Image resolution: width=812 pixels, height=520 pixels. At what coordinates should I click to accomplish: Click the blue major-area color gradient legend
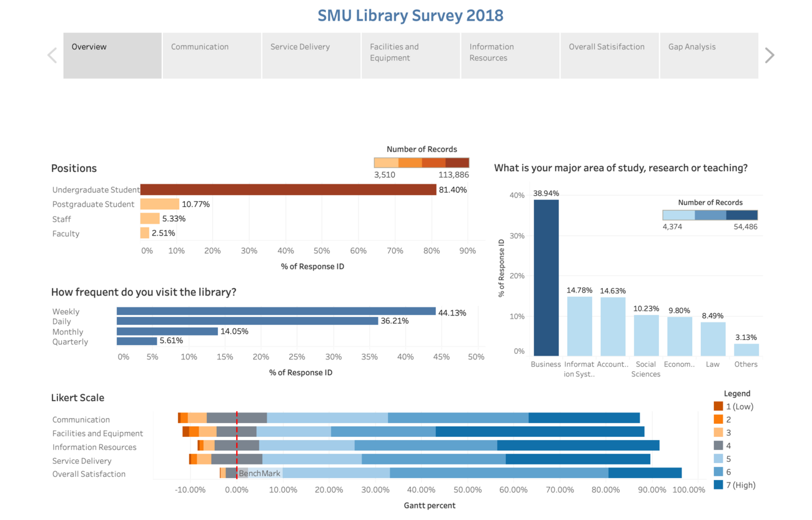710,215
